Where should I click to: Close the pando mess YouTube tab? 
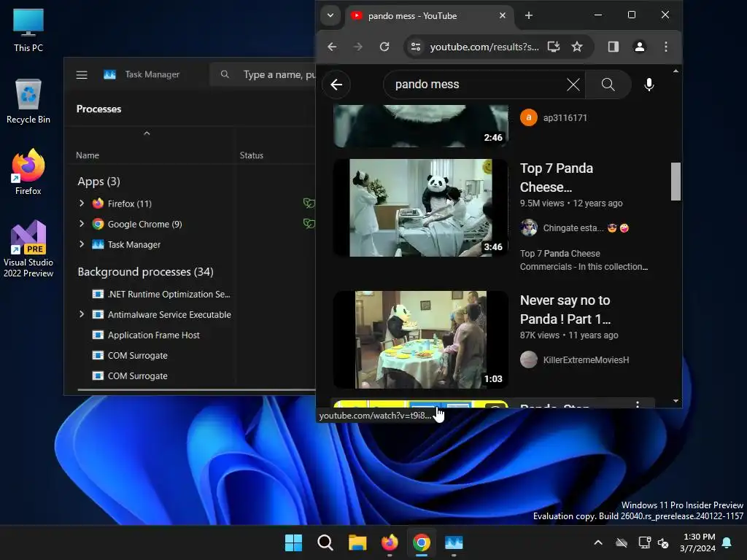click(x=502, y=16)
